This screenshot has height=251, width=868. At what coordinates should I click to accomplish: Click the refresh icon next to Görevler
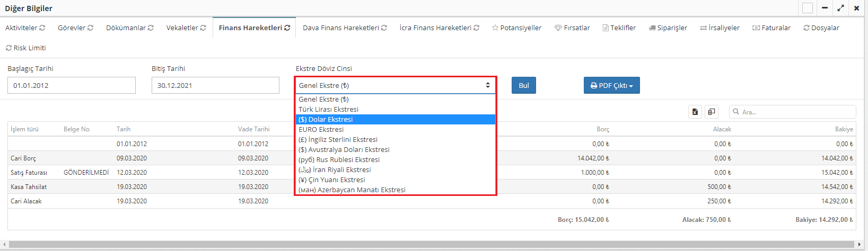pos(91,28)
